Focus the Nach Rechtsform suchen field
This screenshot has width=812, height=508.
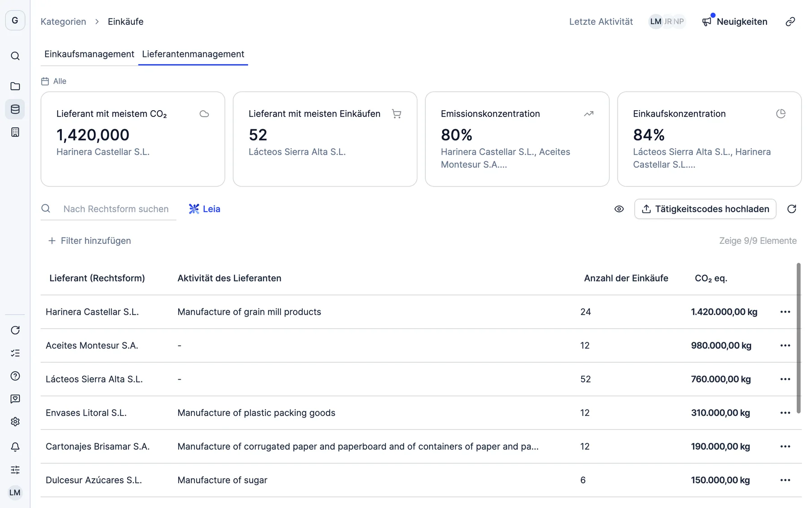(x=116, y=209)
